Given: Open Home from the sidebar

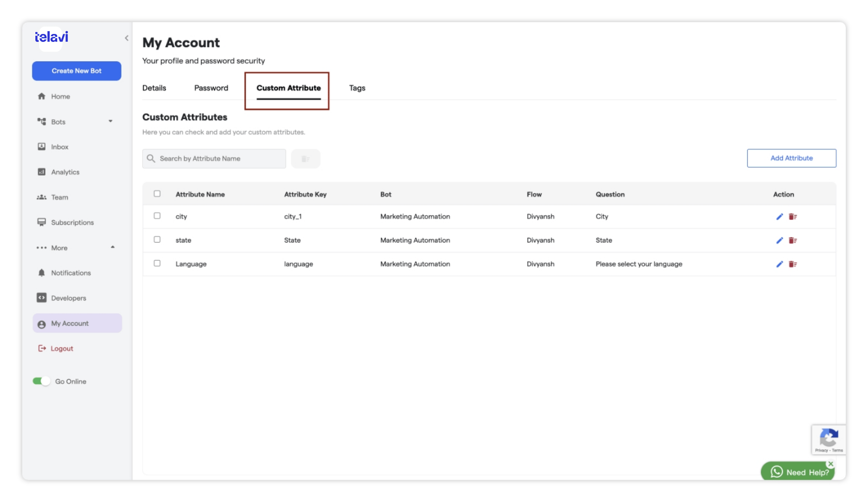Looking at the screenshot, I should click(60, 96).
